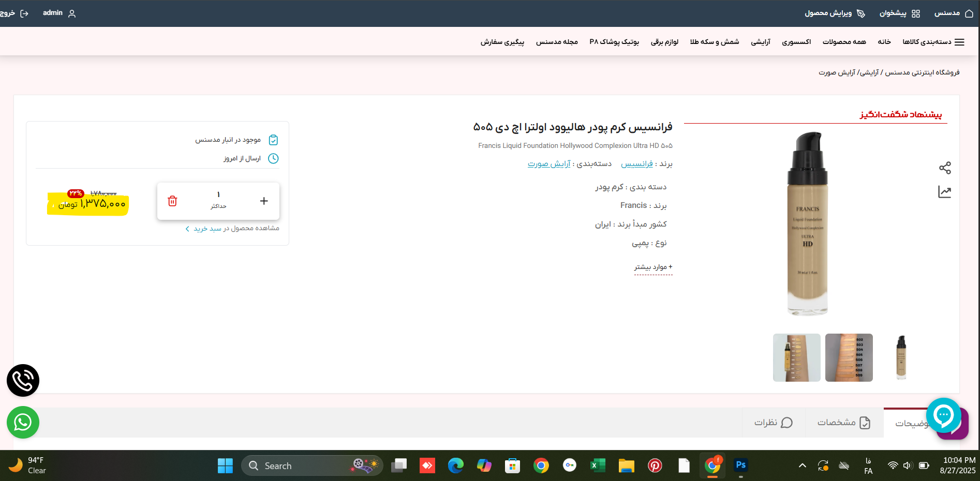Remove item with red trash icon
The height and width of the screenshot is (481, 980).
pos(172,201)
